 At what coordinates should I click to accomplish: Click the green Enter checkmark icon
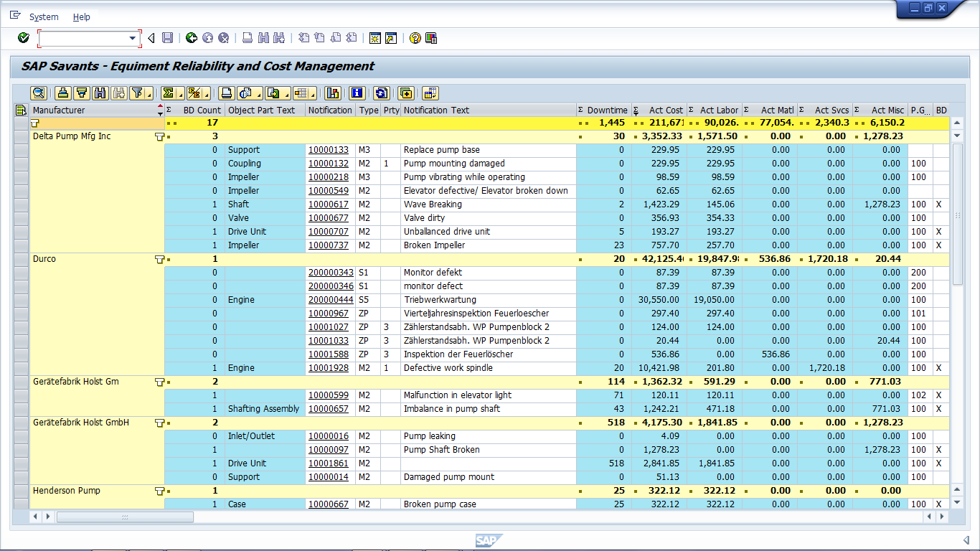(x=23, y=38)
